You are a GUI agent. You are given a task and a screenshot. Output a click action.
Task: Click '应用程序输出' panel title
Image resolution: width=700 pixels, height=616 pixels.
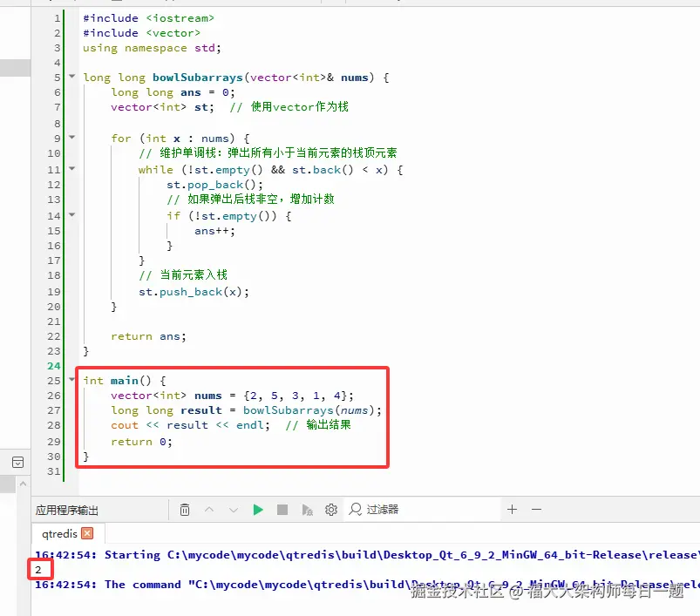(x=67, y=510)
